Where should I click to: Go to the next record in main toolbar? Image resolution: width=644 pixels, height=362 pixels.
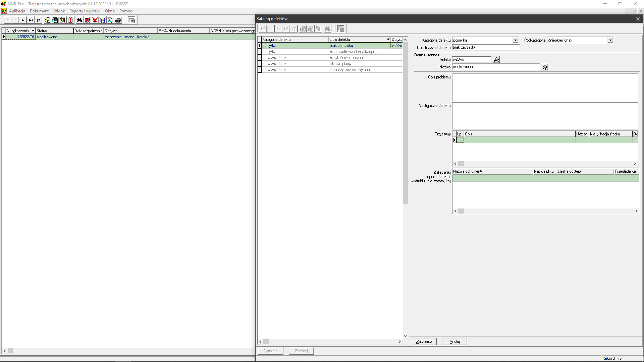(23, 20)
